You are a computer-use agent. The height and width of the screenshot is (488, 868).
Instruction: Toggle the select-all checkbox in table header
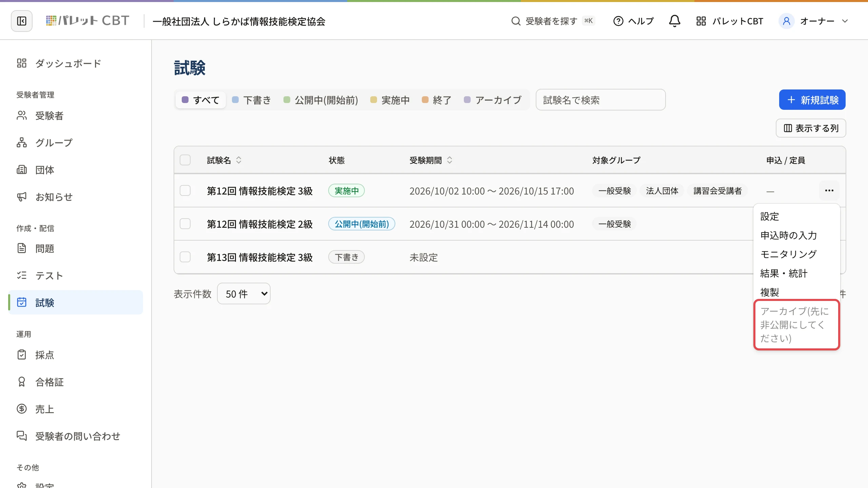pos(185,160)
